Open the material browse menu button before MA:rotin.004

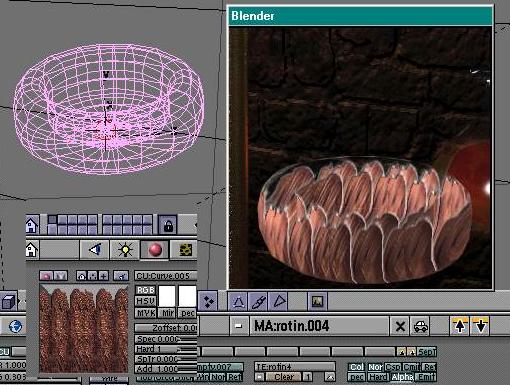[238, 326]
